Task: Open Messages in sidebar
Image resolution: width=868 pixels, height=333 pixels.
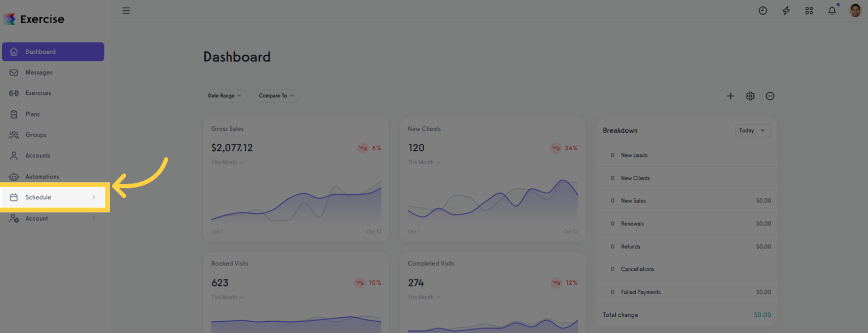Action: point(53,72)
